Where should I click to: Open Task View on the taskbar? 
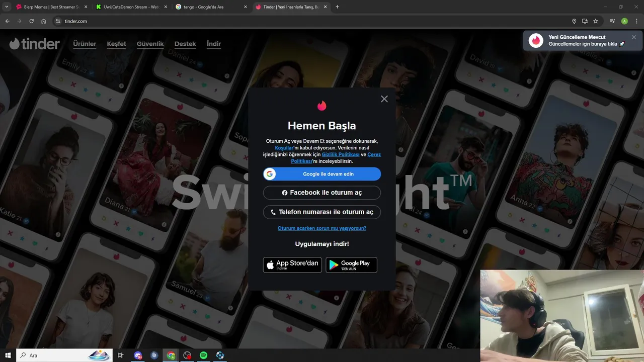(x=121, y=355)
